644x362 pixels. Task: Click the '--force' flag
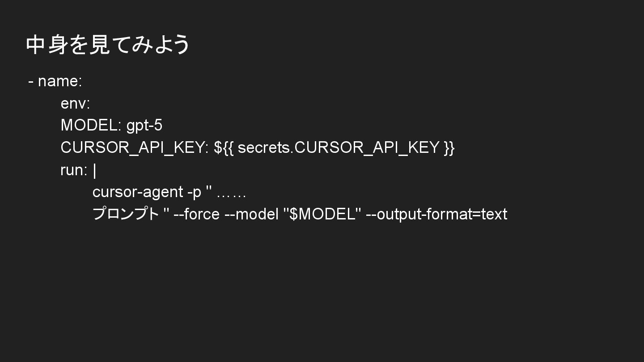pyautogui.click(x=196, y=214)
